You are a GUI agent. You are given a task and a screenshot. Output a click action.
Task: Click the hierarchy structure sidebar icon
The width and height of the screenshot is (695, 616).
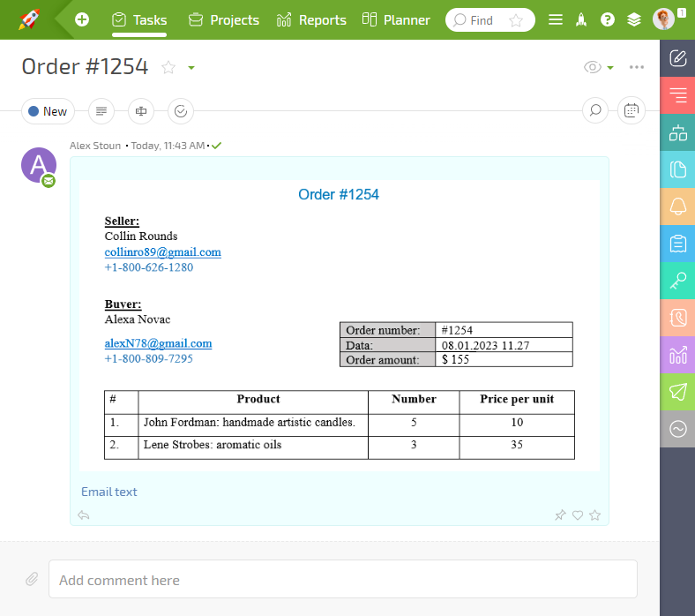(x=677, y=132)
